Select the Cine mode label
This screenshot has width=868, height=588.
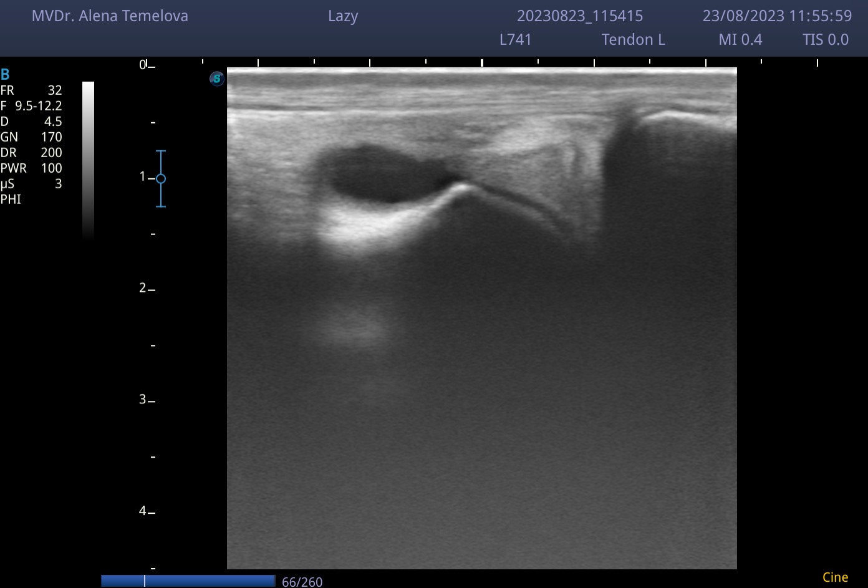pyautogui.click(x=835, y=577)
